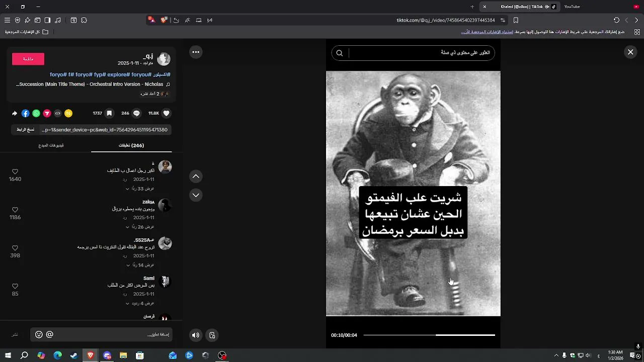
Task: Go to next video with the down arrow
Action: pyautogui.click(x=196, y=195)
